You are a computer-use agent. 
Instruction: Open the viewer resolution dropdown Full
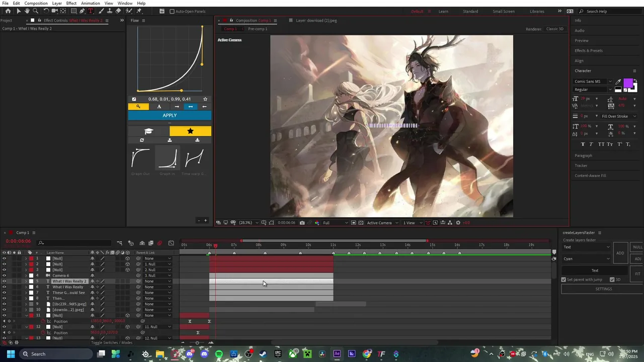tap(335, 223)
